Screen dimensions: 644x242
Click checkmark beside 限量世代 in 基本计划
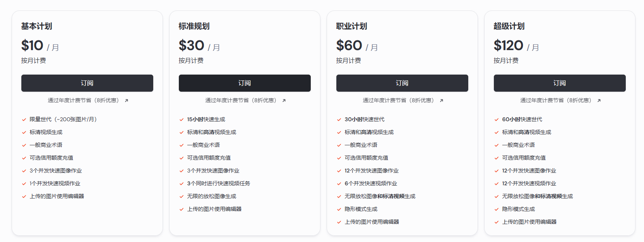click(x=24, y=120)
